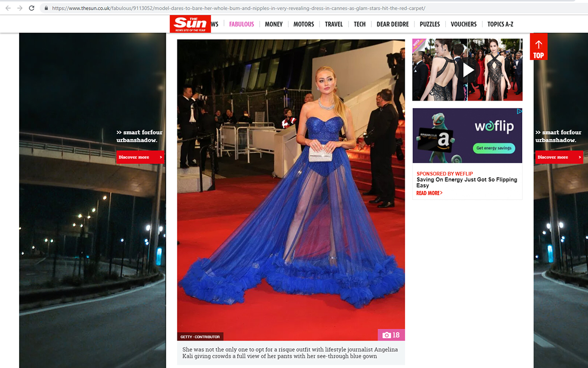Click the READ MORE sponsored link

click(429, 193)
